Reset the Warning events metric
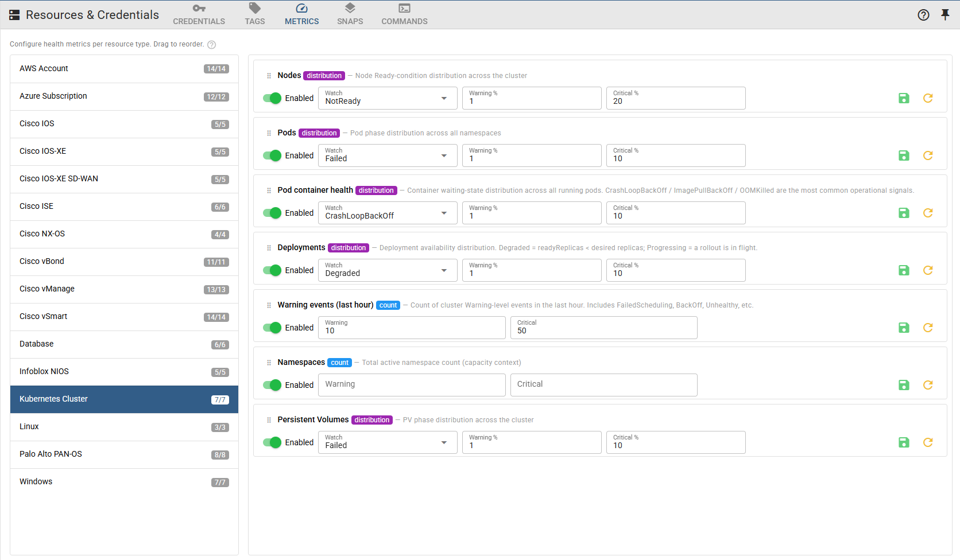The width and height of the screenshot is (960, 560). (x=928, y=328)
